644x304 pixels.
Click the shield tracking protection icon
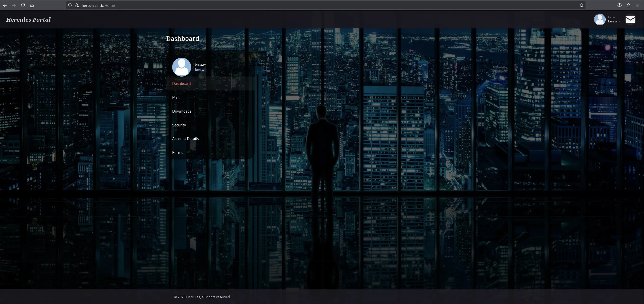[70, 5]
